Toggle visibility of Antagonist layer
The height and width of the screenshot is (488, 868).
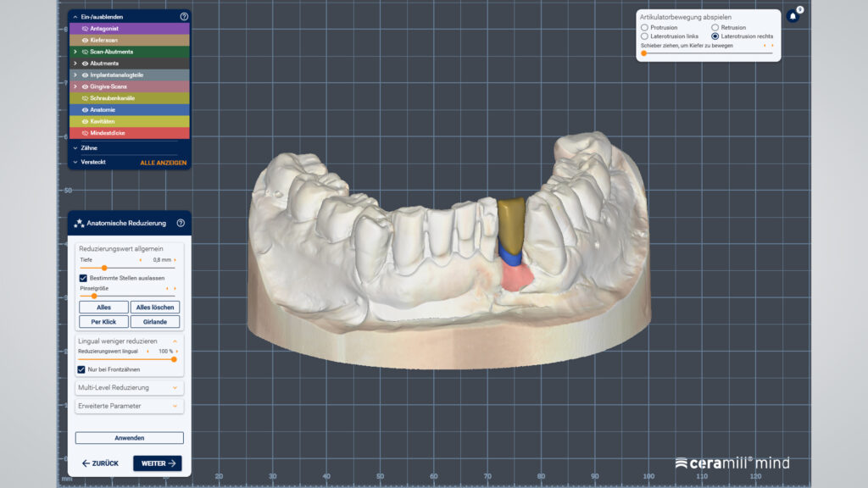[85, 28]
